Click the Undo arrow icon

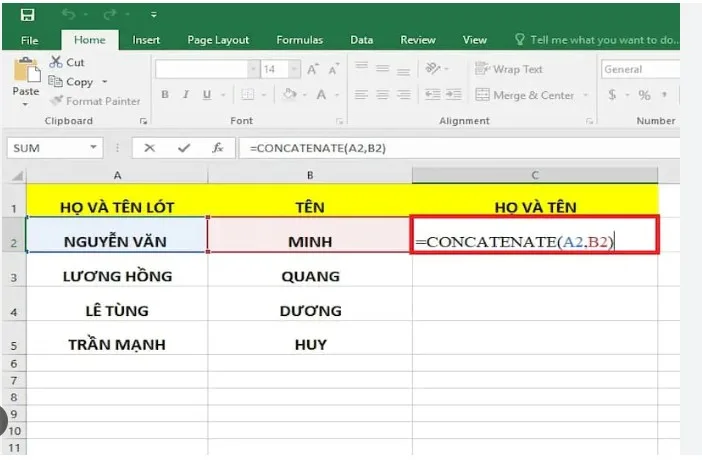(68, 15)
